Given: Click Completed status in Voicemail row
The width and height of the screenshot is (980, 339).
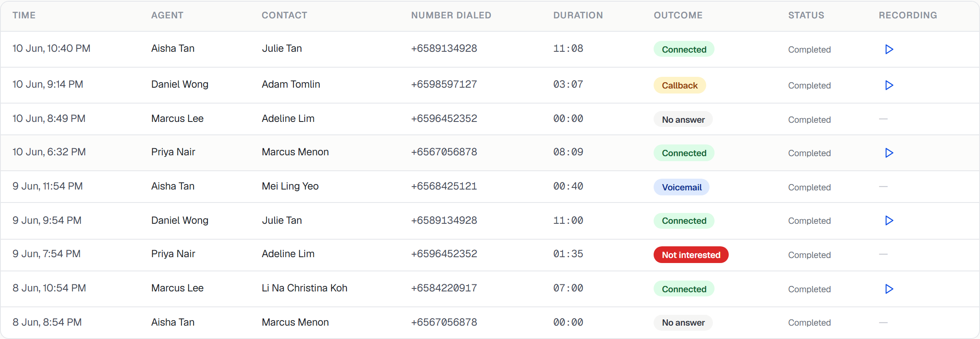Looking at the screenshot, I should (x=809, y=187).
